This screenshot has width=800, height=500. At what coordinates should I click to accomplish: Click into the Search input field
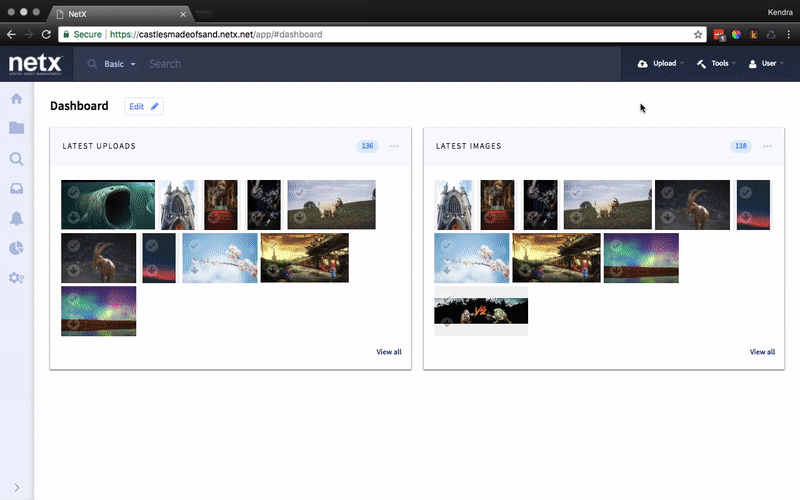pyautogui.click(x=300, y=64)
